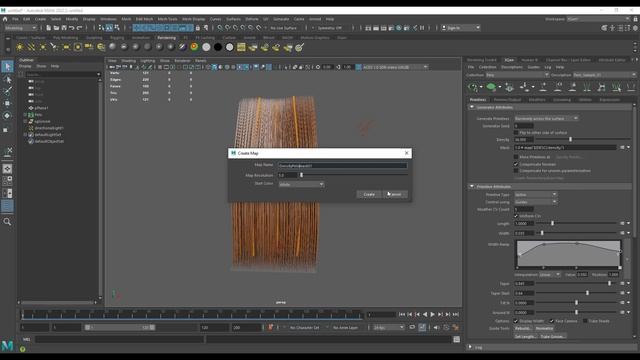
Task: Expand the Log section
Action: (x=471, y=347)
